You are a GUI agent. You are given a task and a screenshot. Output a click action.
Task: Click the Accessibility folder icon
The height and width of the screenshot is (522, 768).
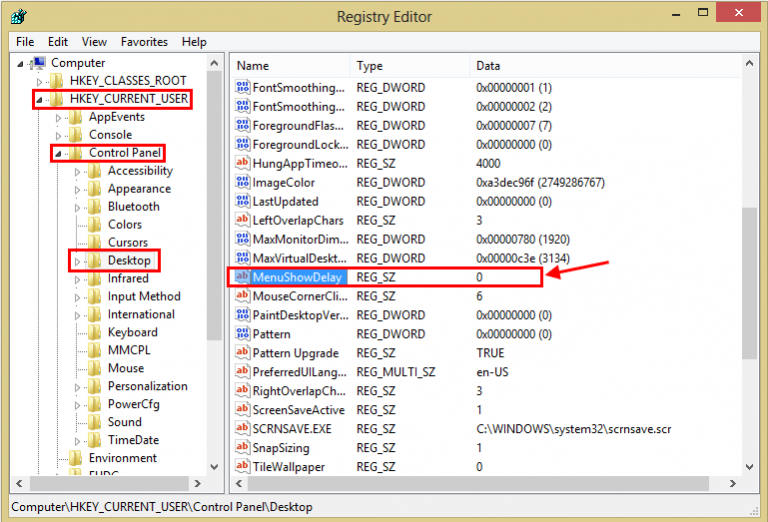[x=94, y=171]
